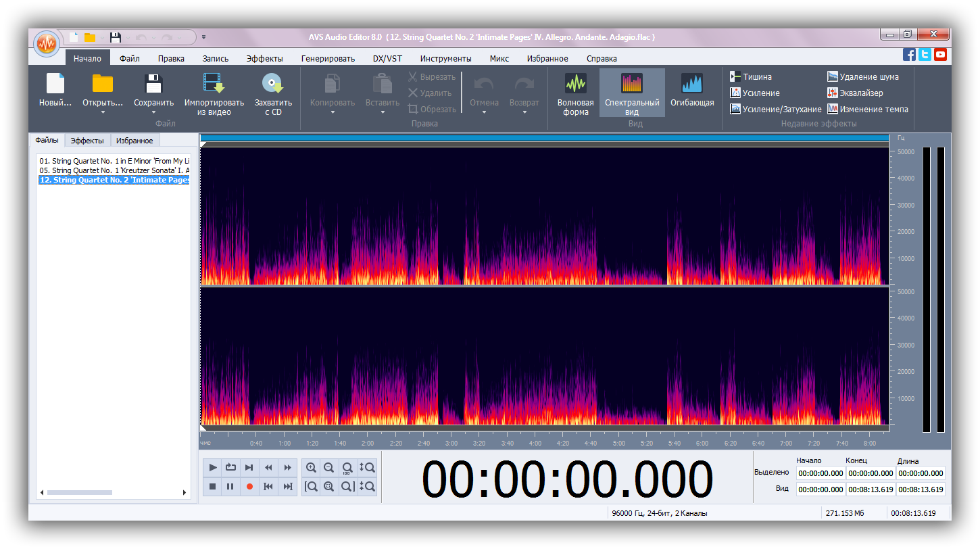Jump to end of file button
This screenshot has width=980, height=549.
287,486
